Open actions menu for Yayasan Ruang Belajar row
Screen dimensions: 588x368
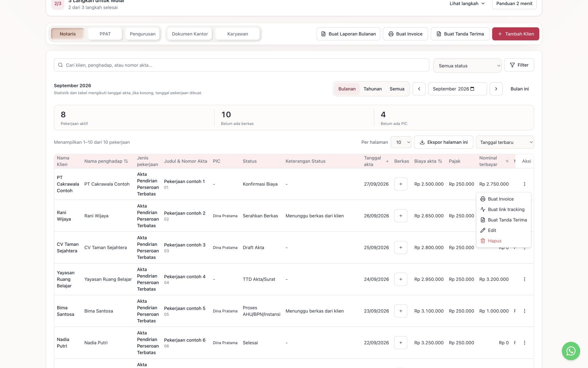point(524,279)
